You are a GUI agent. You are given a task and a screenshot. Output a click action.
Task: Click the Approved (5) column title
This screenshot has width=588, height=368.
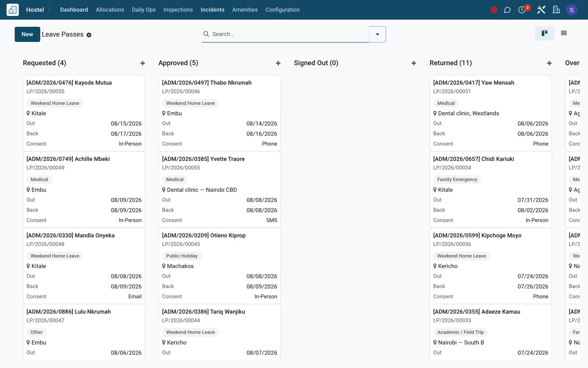pos(178,63)
